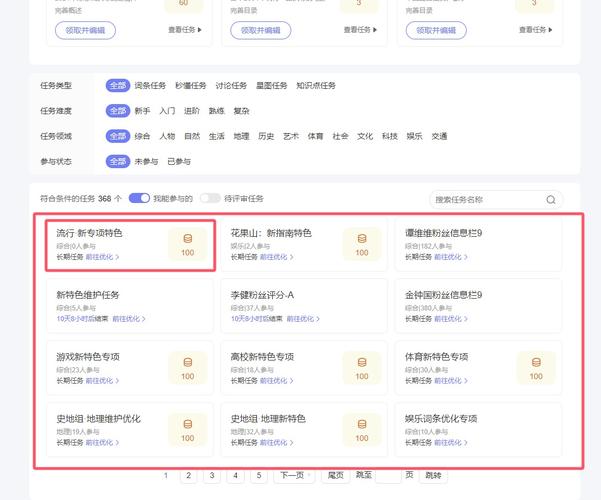Choose 复杂 difficulty
Screen dimensions: 601x500
(x=241, y=111)
